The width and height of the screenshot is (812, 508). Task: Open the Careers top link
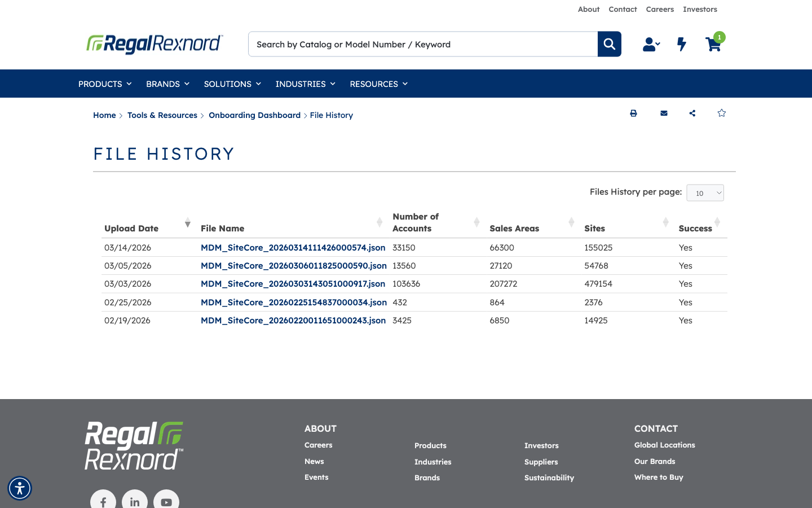pos(660,9)
